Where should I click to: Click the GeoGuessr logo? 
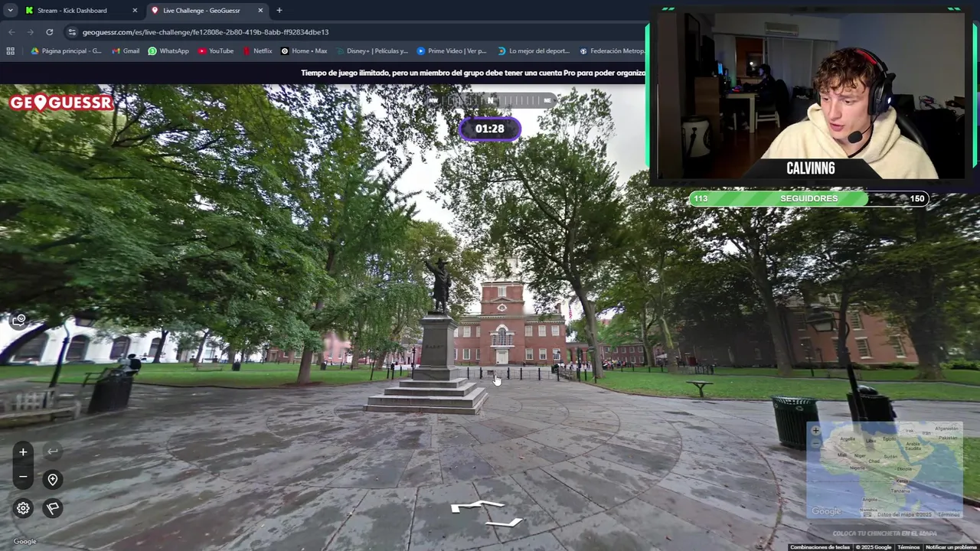(x=61, y=103)
